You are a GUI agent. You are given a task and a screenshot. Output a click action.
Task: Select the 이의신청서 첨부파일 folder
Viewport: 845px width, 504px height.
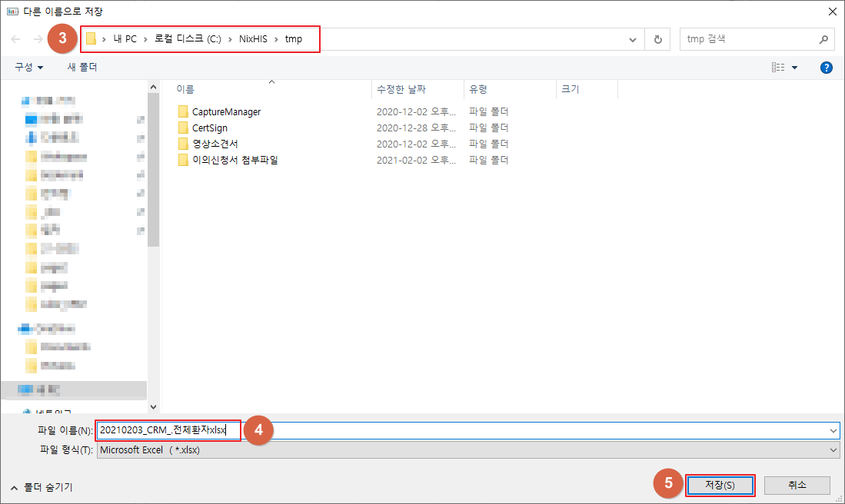235,161
